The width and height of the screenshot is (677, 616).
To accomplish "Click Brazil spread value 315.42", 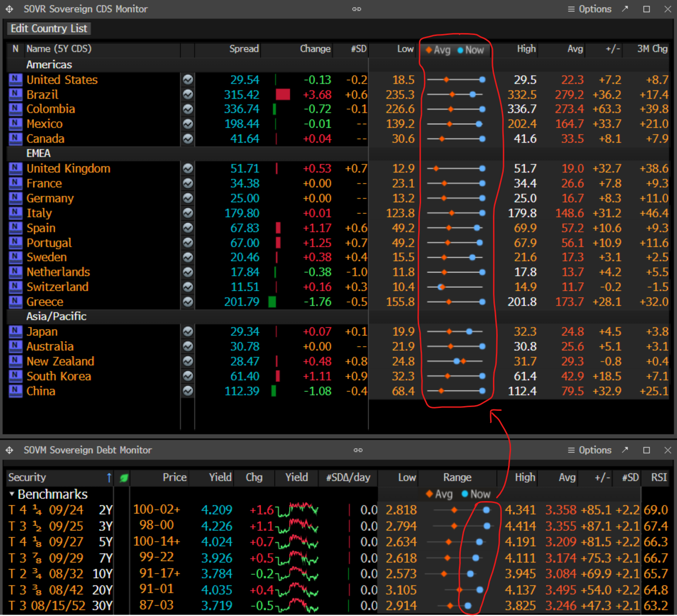I will coord(242,95).
